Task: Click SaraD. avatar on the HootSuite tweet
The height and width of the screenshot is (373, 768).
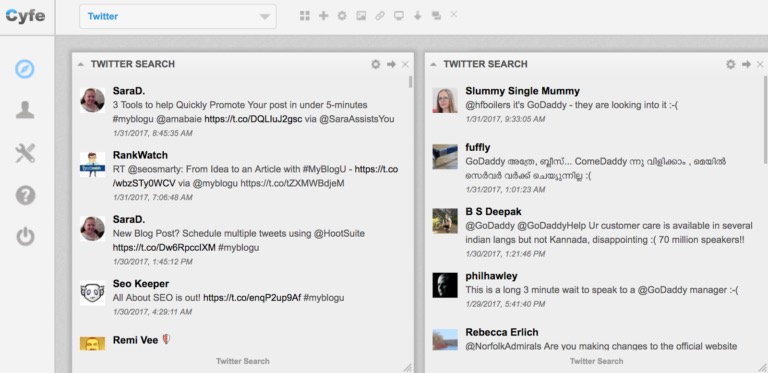Action: (x=93, y=229)
